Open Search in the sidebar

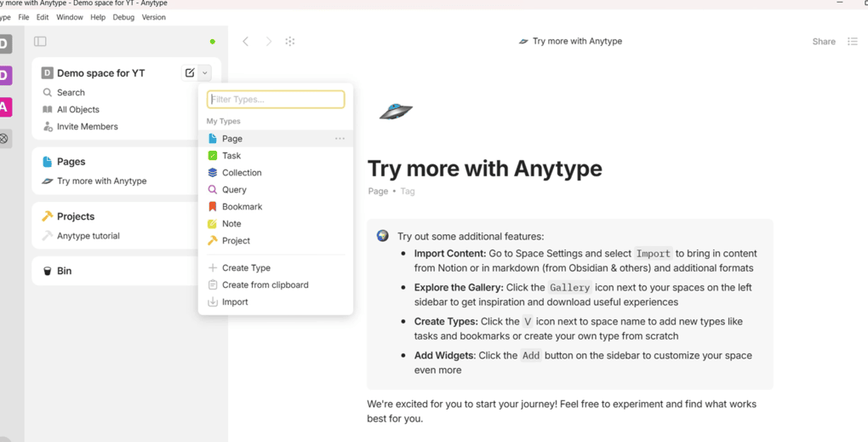pos(71,93)
